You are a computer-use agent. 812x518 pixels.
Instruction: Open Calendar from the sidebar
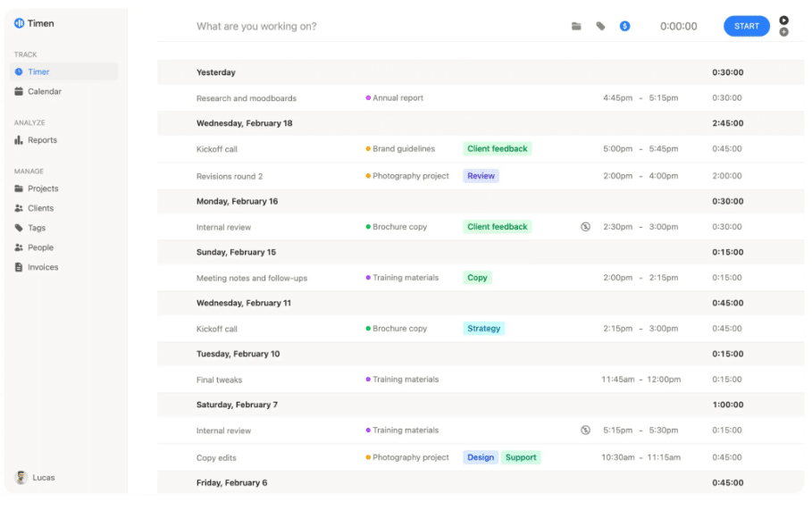pyautogui.click(x=63, y=92)
